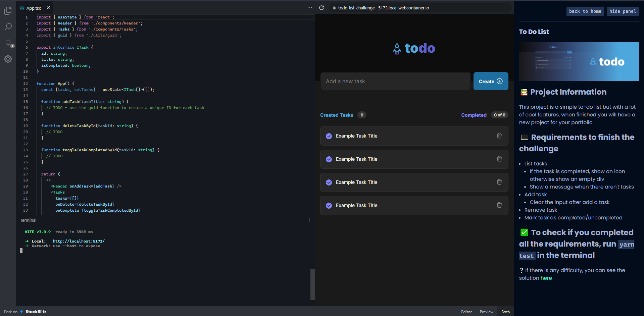This screenshot has height=316, width=644.
Task: Open the Search icon in sidebar
Action: [8, 27]
